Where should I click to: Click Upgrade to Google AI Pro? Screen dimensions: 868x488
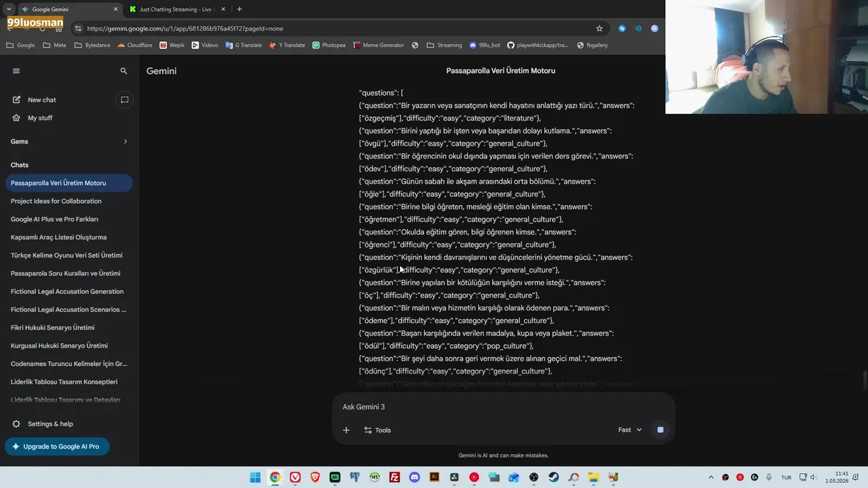coord(57,447)
